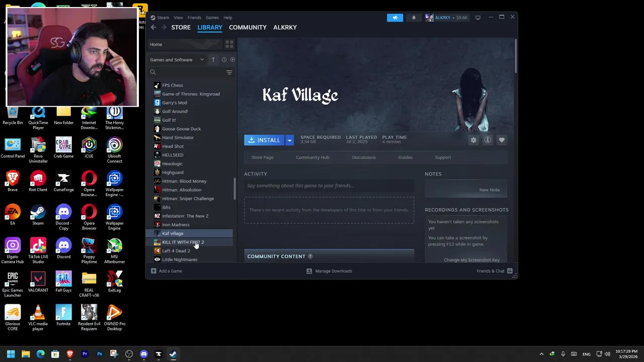Open install options dropdown arrow
The image size is (644, 362).
[x=289, y=140]
